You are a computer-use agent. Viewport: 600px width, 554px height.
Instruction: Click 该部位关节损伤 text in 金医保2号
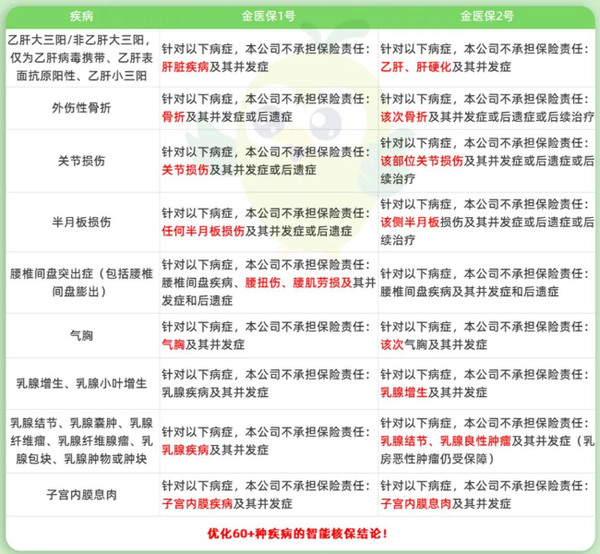point(422,161)
